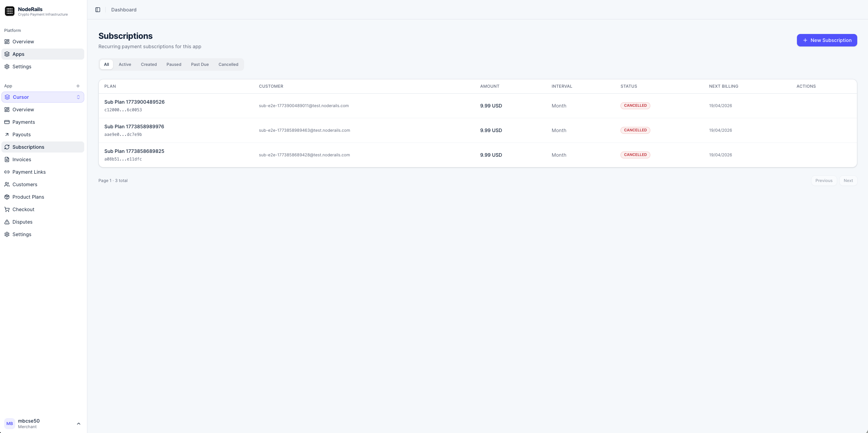Open Checkout via cart icon

click(7, 209)
